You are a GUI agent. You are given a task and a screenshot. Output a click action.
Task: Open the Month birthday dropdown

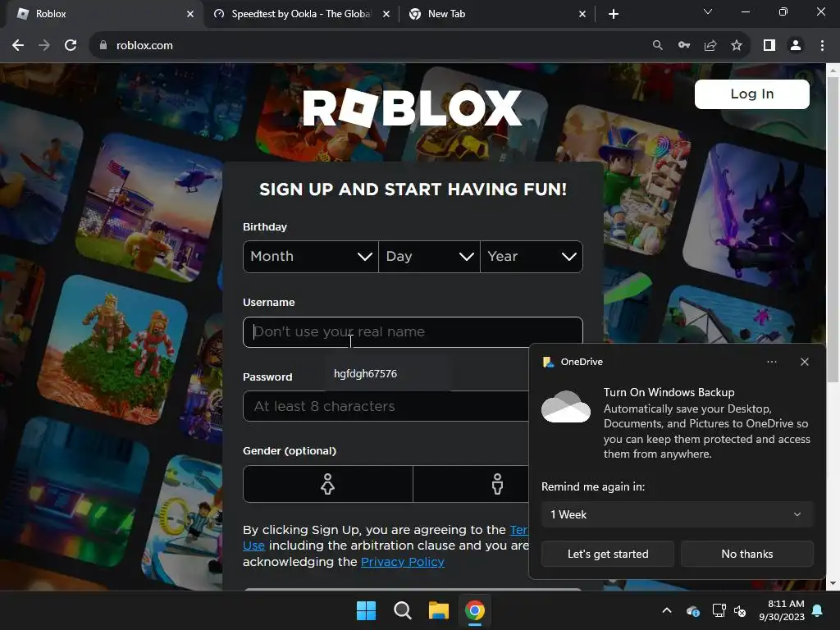[x=311, y=257]
